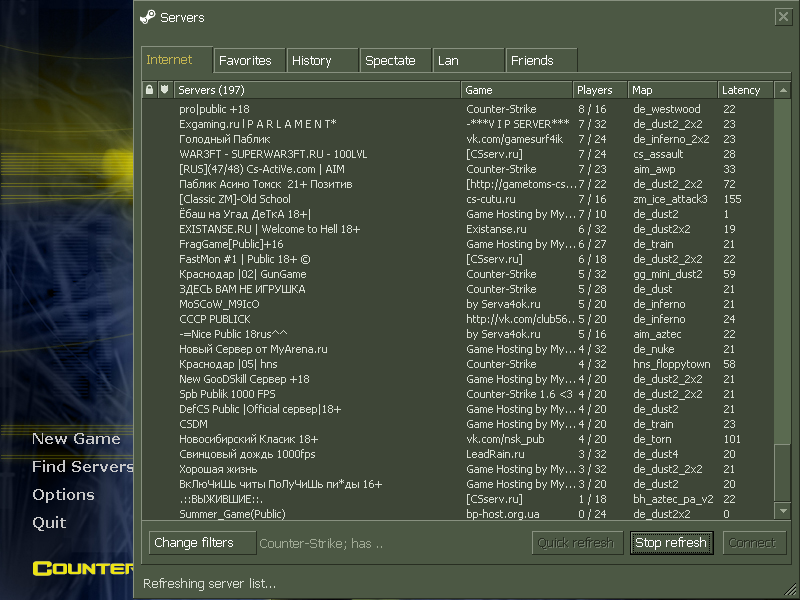Select server 'Свинцовый дождь 1000fps'
This screenshot has height=600, width=800.
(458, 454)
